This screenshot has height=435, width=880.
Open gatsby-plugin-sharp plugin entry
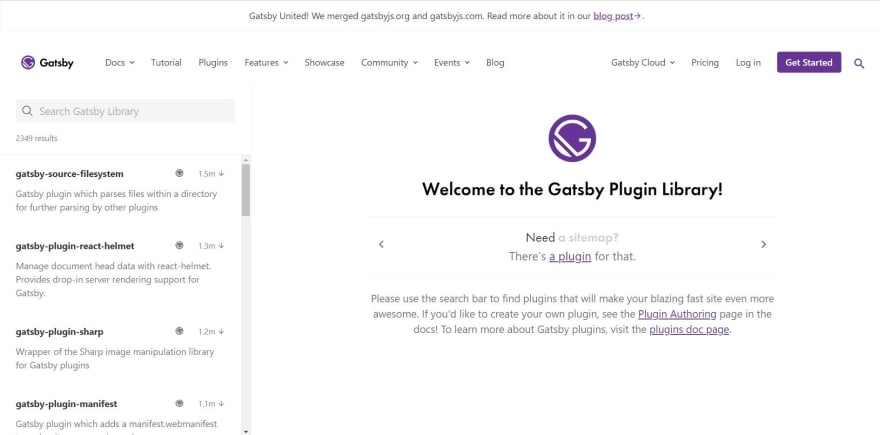pyautogui.click(x=59, y=332)
